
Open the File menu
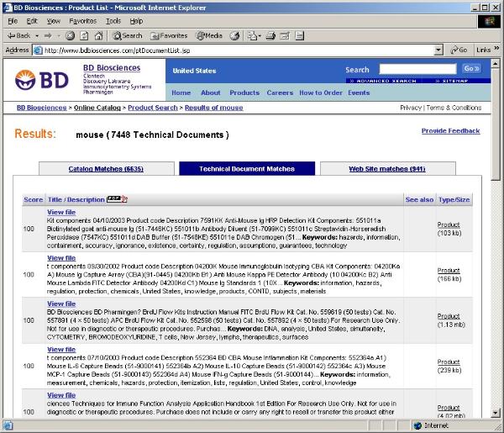pyautogui.click(x=13, y=21)
